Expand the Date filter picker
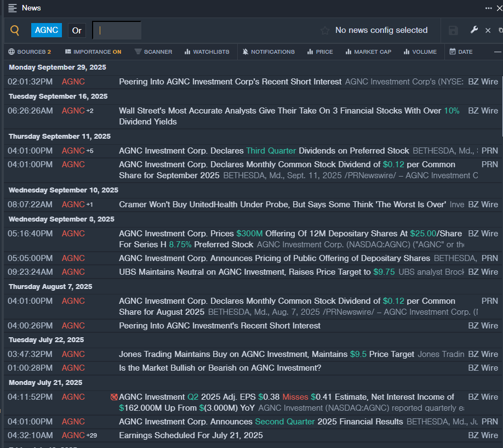The width and height of the screenshot is (503, 448). tap(461, 52)
